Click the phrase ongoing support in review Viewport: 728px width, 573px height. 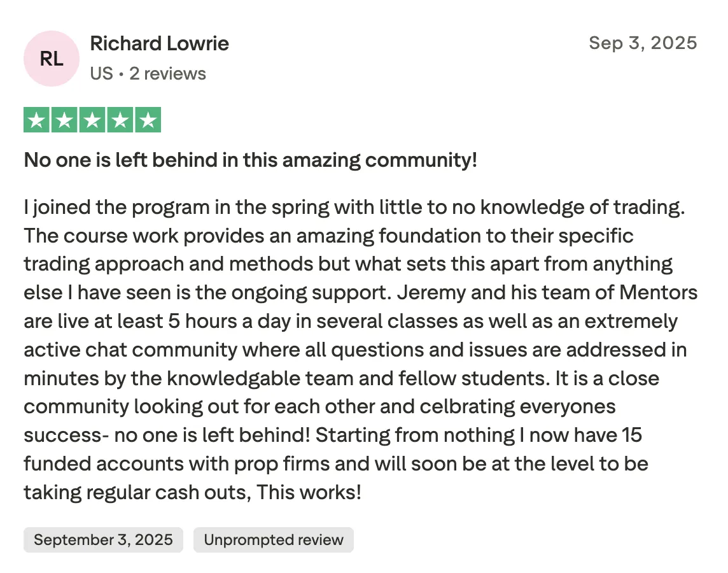(309, 293)
